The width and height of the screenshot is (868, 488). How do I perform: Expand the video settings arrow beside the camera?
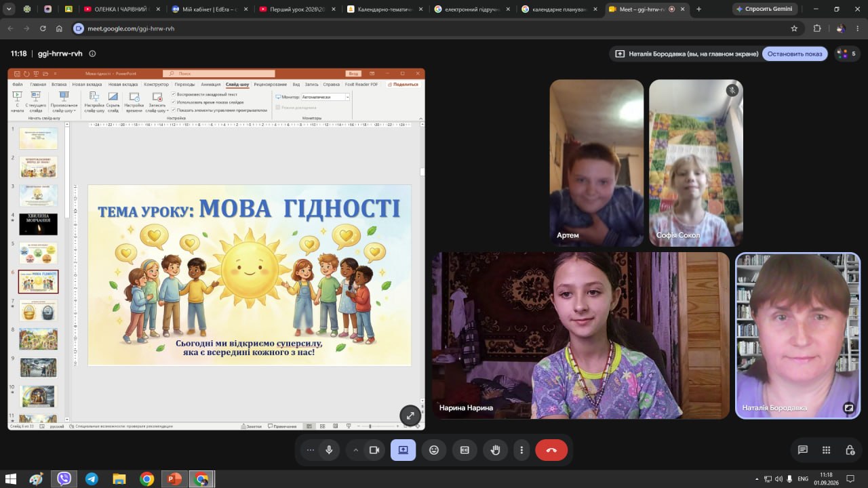(x=355, y=450)
